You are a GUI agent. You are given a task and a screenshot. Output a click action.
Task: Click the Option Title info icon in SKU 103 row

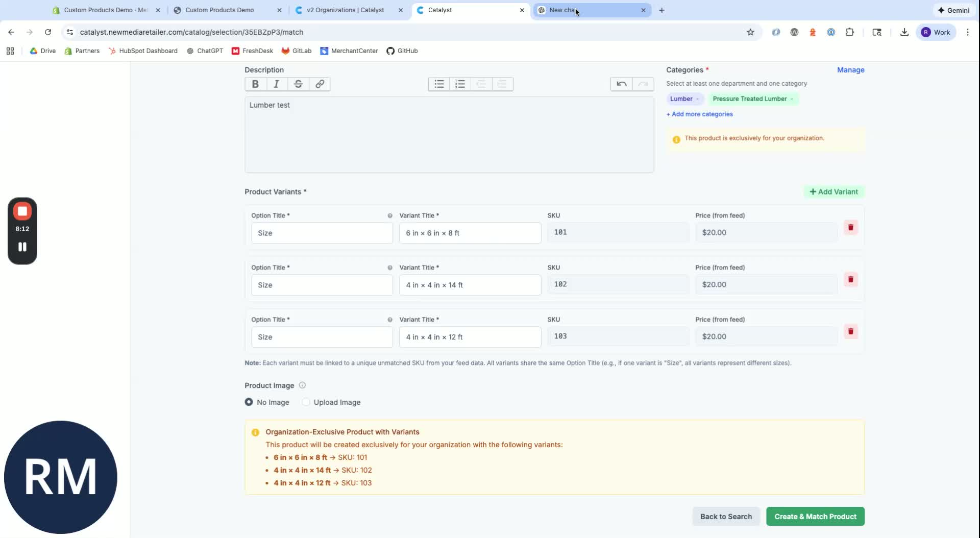(390, 320)
